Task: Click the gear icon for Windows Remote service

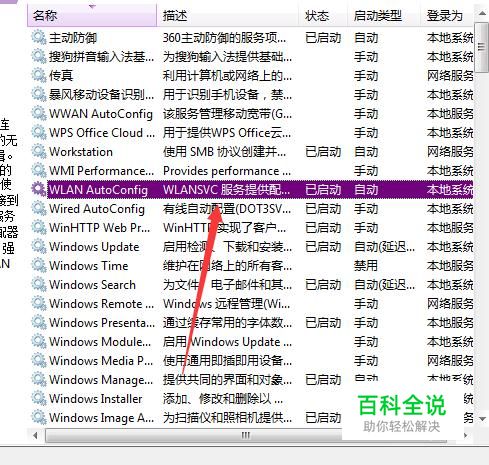Action: [x=39, y=303]
